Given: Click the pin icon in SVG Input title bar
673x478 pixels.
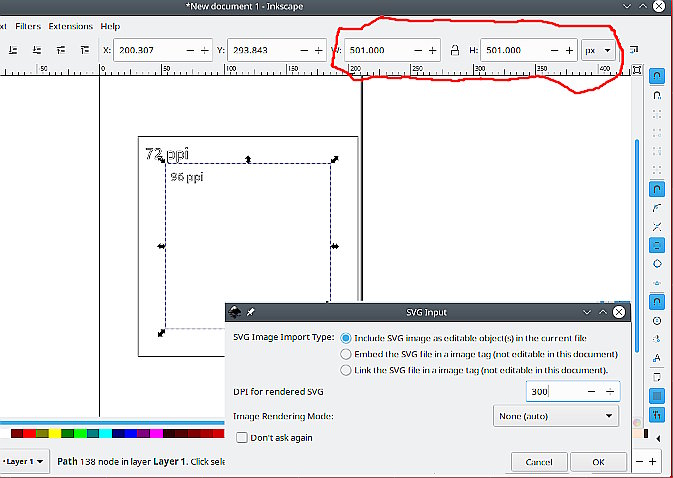Looking at the screenshot, I should (251, 312).
